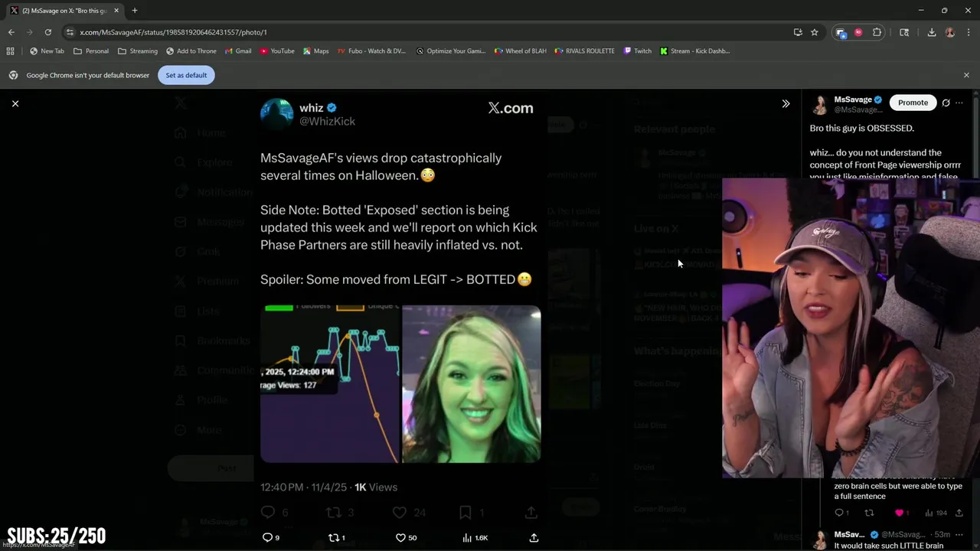Image resolution: width=980 pixels, height=551 pixels.
Task: Open Fubo - Watch & DVR bookmark
Action: click(372, 51)
